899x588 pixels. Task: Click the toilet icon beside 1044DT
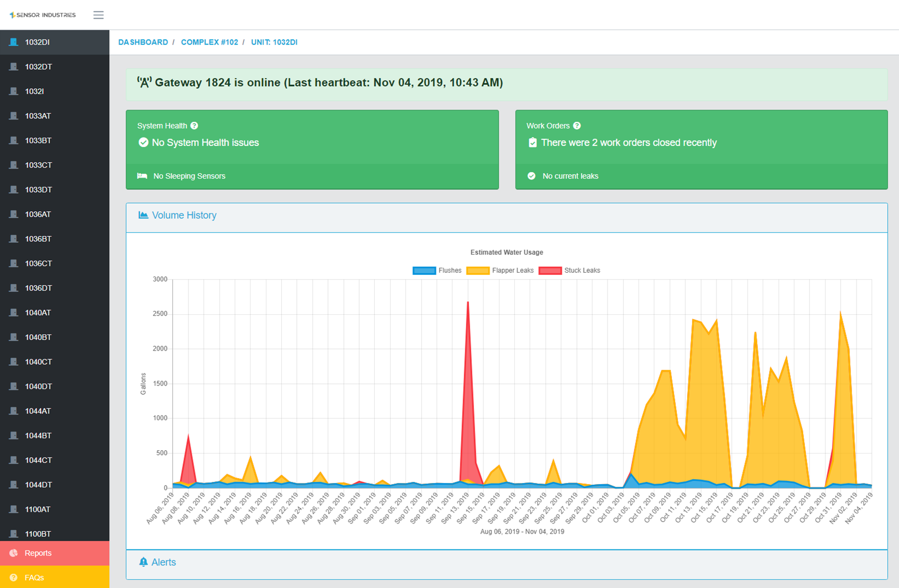pyautogui.click(x=14, y=485)
